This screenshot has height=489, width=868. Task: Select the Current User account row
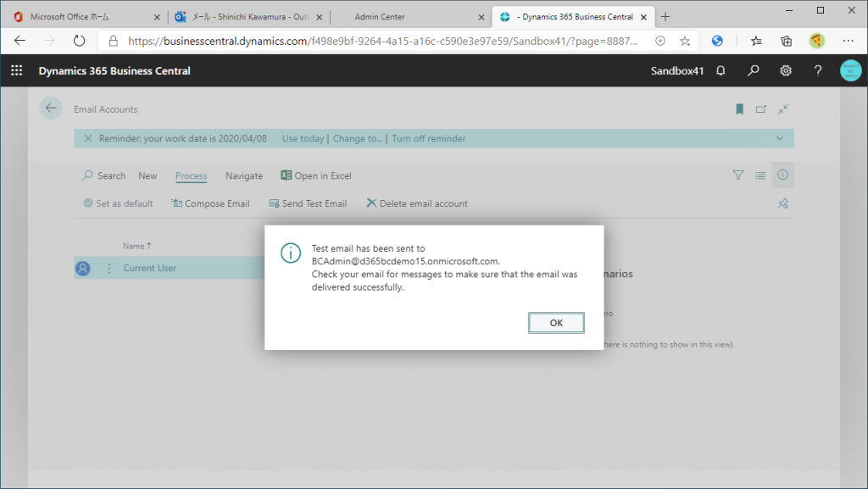click(x=170, y=268)
